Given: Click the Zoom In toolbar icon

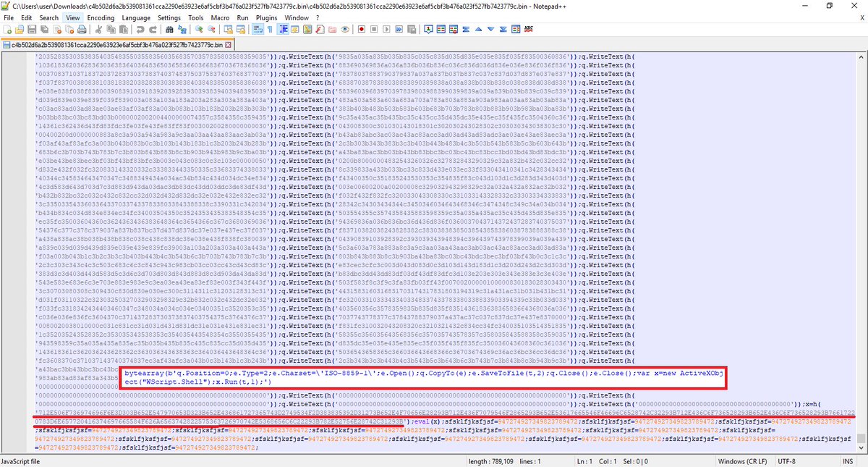Looking at the screenshot, I should tap(198, 29).
